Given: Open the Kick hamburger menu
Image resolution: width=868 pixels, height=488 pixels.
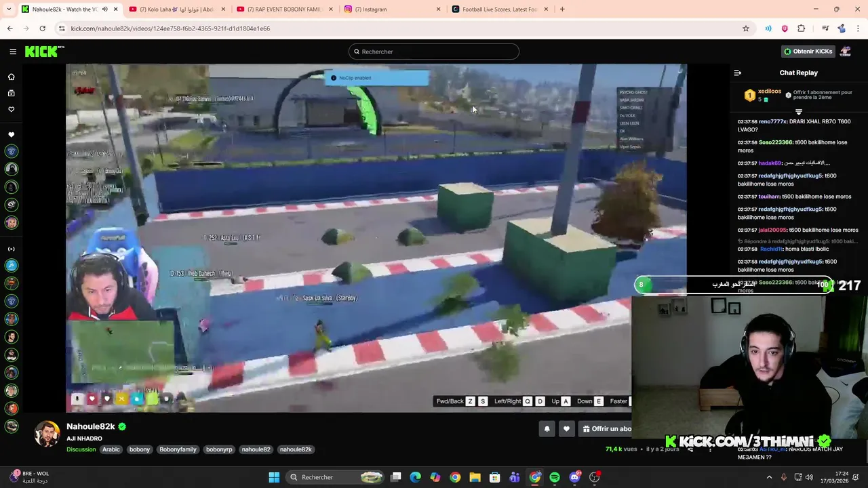Looking at the screenshot, I should (13, 52).
